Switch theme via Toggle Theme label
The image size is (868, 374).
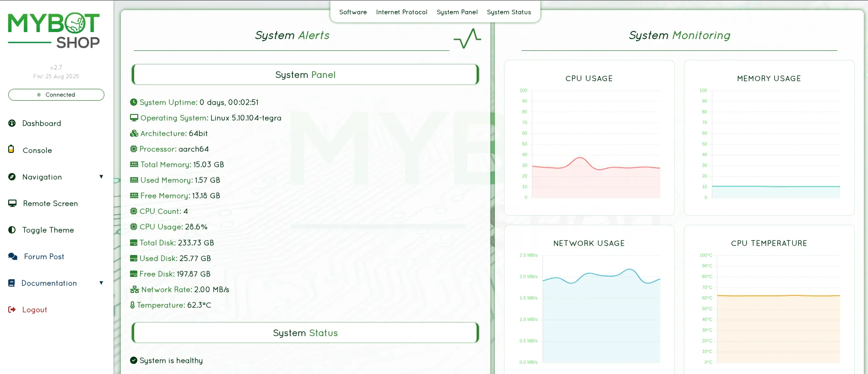(48, 230)
